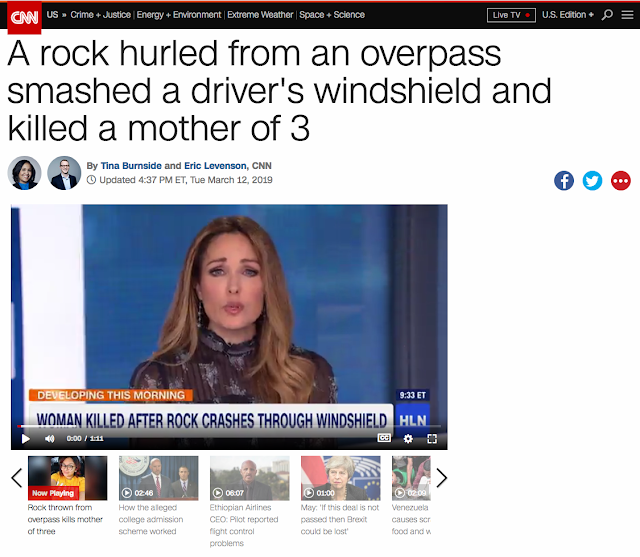Screen dimensions: 640x557
Task: Click the video progress bar
Action: 229,426
